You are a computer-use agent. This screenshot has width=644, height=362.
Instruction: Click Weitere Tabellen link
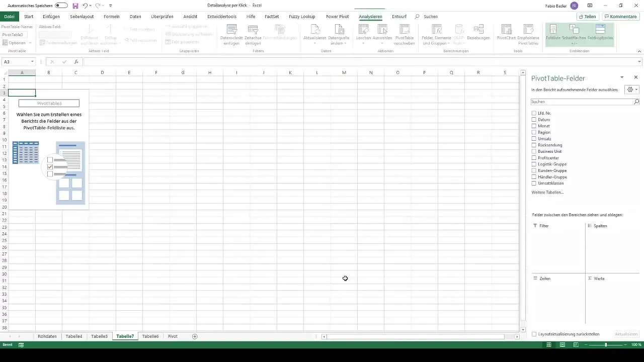pyautogui.click(x=547, y=192)
